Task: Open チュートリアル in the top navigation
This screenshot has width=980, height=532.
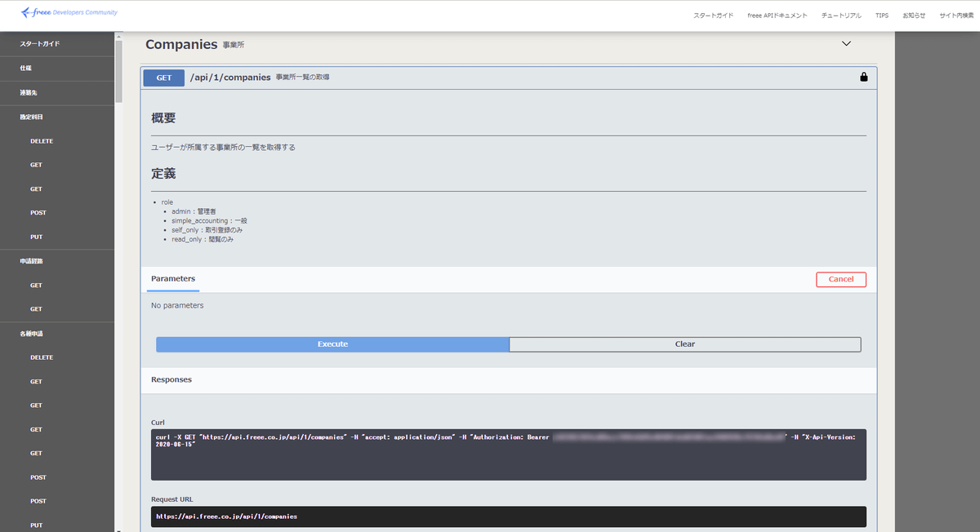Action: (x=841, y=16)
